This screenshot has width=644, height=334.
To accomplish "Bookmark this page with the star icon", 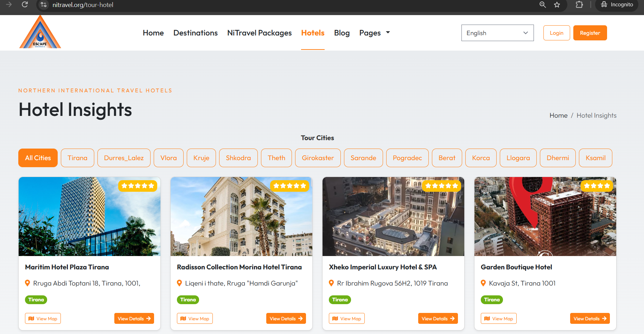I will 557,5.
